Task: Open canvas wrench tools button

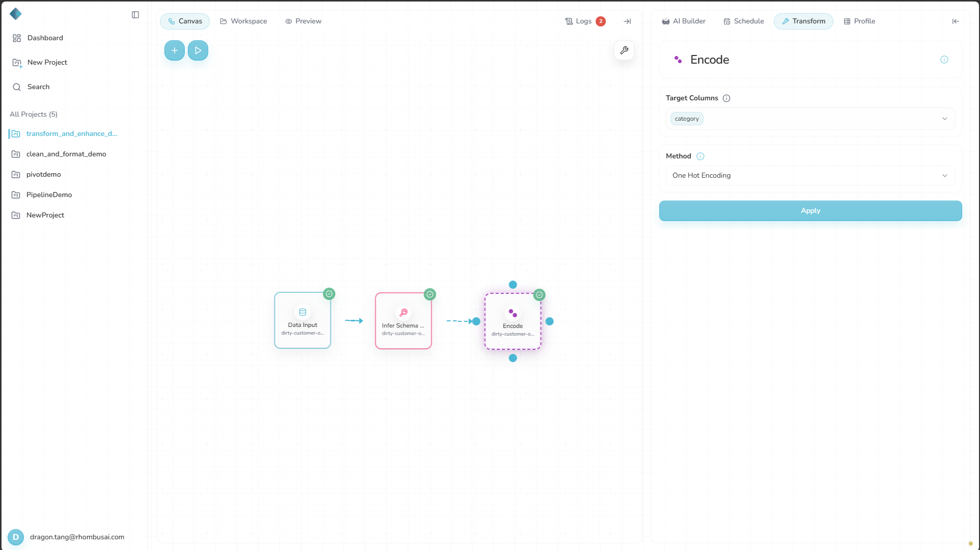Action: coord(624,50)
